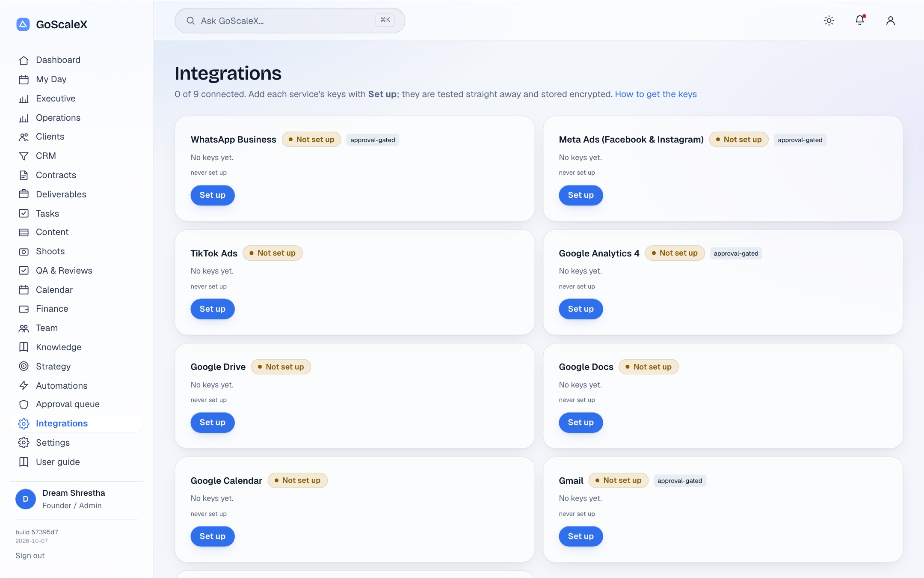Click the Automations lightning bolt icon

click(x=24, y=386)
